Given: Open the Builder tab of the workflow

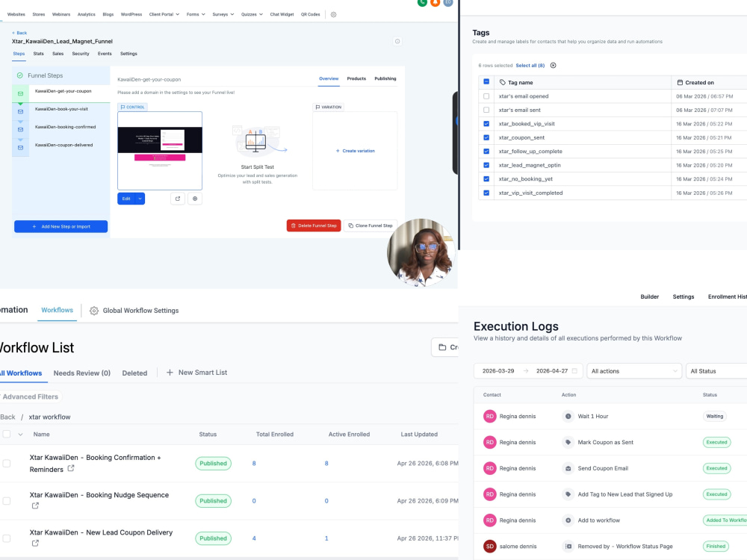Looking at the screenshot, I should tap(649, 296).
